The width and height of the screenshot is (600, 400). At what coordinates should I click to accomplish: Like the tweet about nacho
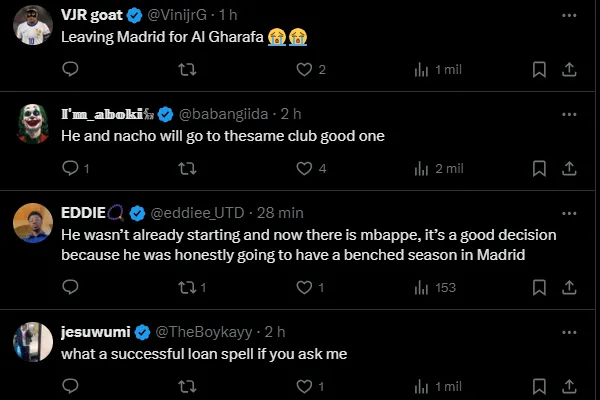coord(304,168)
